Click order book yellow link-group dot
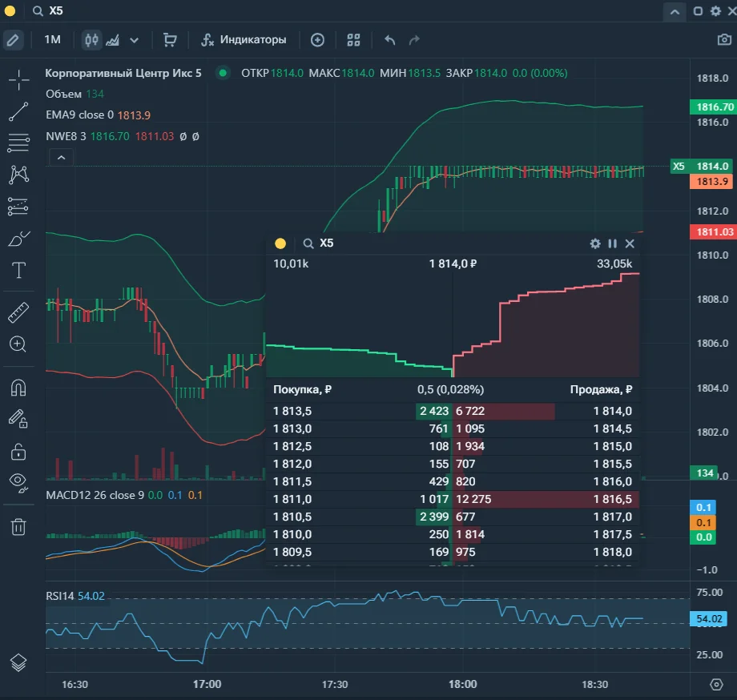Image resolution: width=737 pixels, height=700 pixels. (280, 243)
